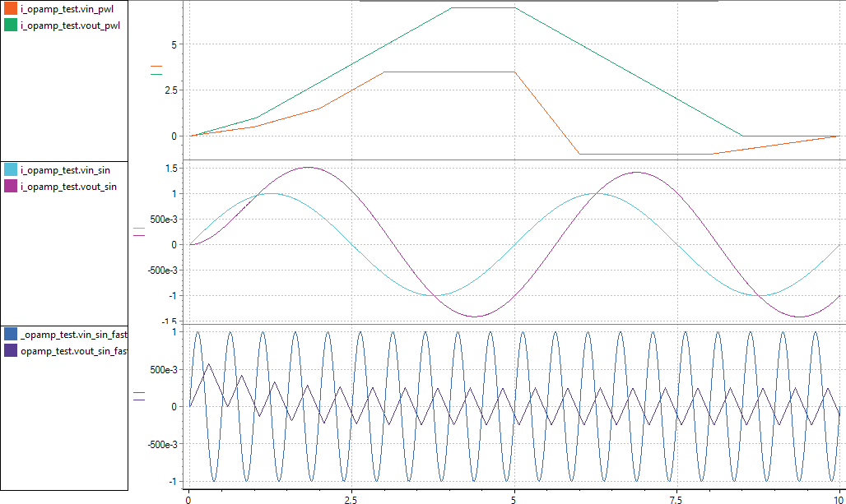Image resolution: width=846 pixels, height=504 pixels.
Task: Click the orange vin_pwl color swatch
Action: click(10, 9)
